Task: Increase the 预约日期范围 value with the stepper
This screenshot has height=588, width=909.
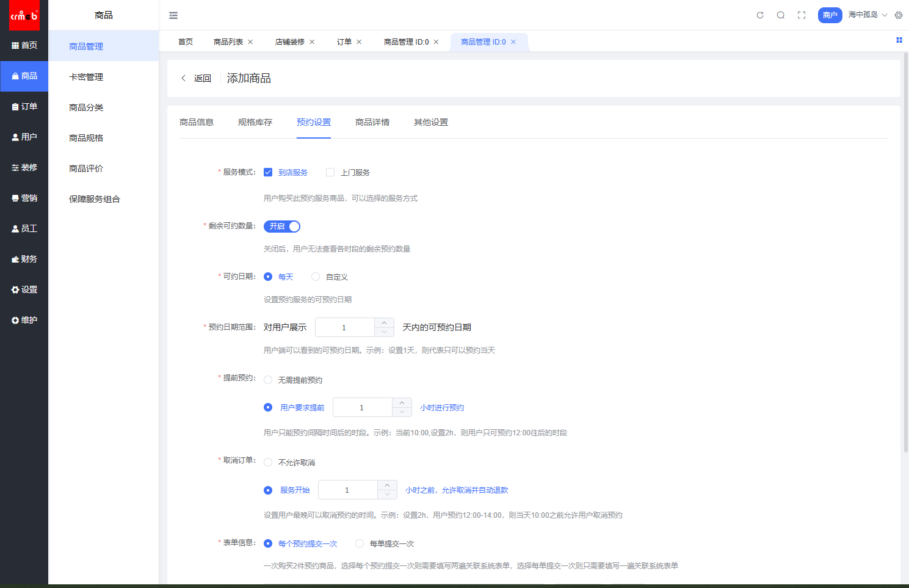Action: pos(385,323)
